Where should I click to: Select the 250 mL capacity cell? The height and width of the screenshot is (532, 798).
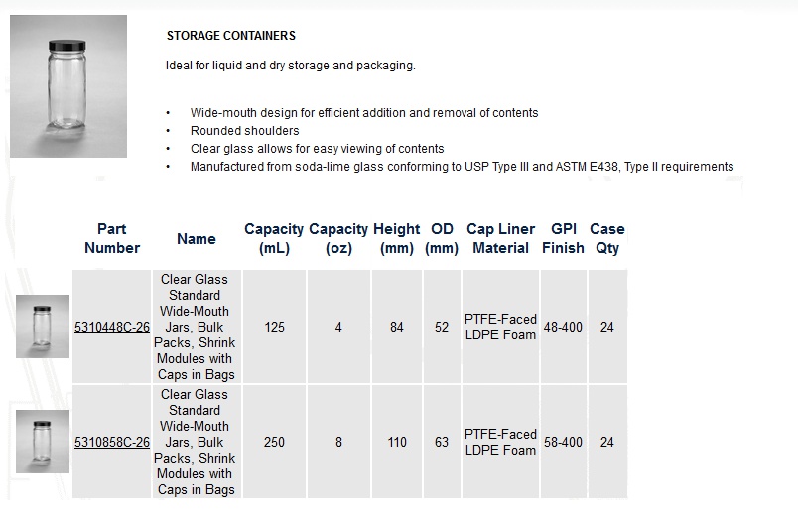274,442
